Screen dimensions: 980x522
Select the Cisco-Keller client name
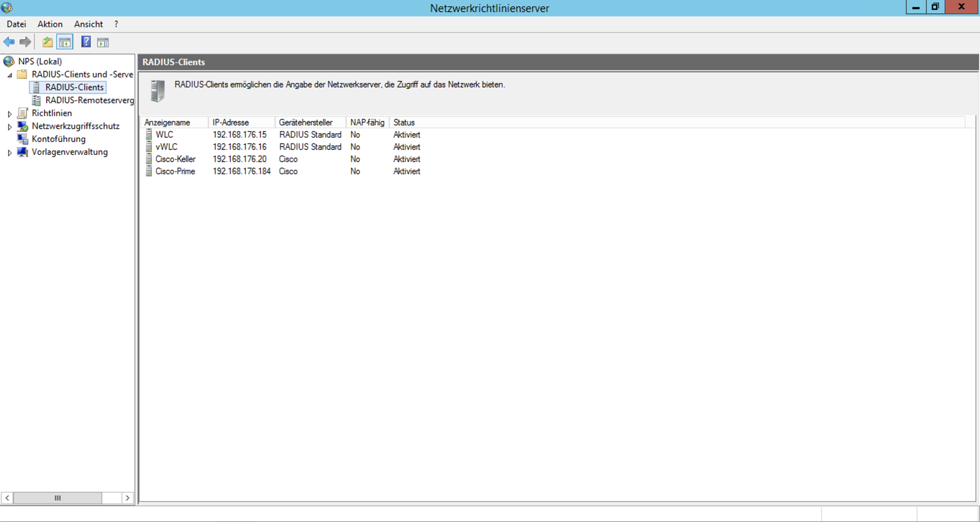pos(175,159)
